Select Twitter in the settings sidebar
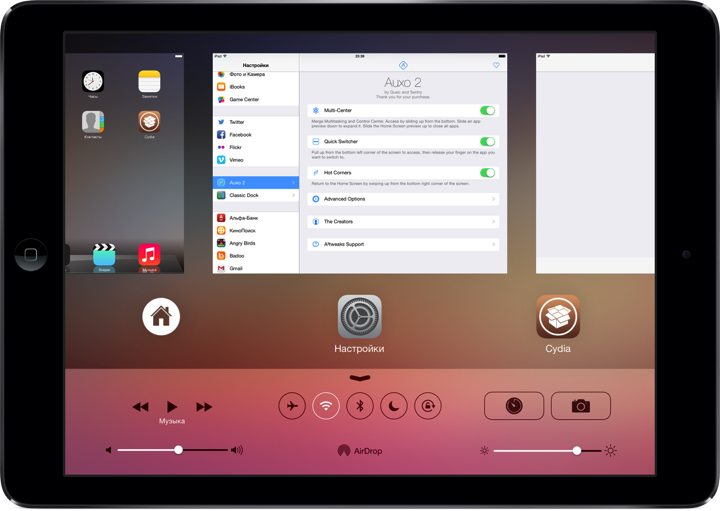This screenshot has height=511, width=720. [x=256, y=122]
